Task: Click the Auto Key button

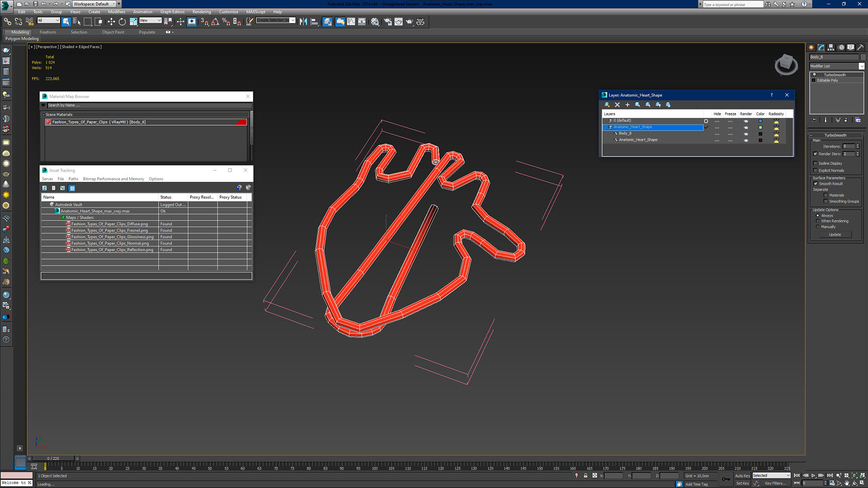Action: click(x=742, y=475)
